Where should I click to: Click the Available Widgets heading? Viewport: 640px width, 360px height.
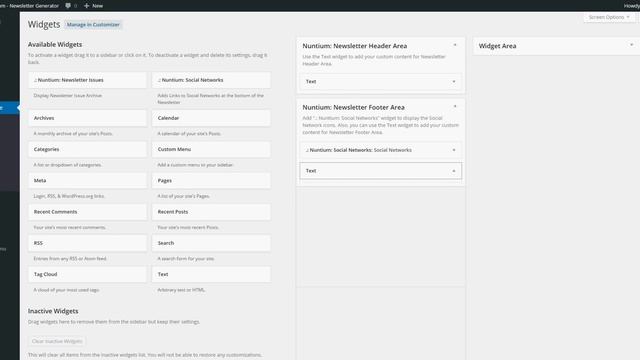click(x=55, y=44)
